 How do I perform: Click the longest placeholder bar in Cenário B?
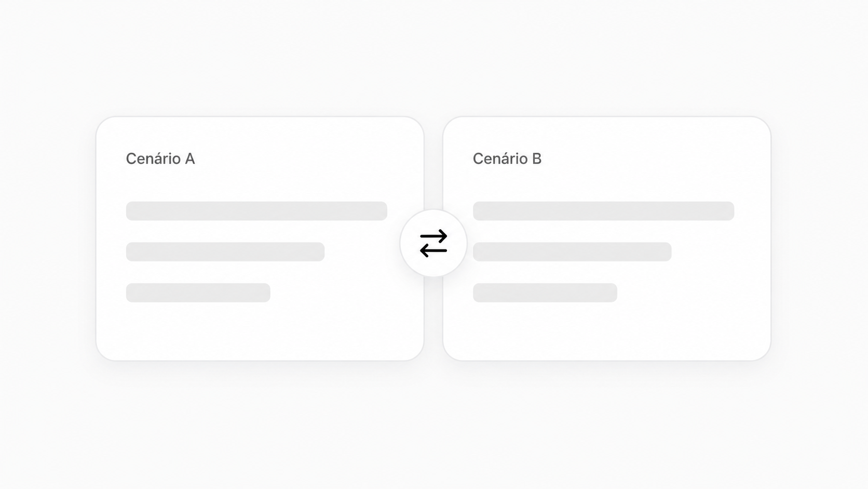tap(603, 211)
